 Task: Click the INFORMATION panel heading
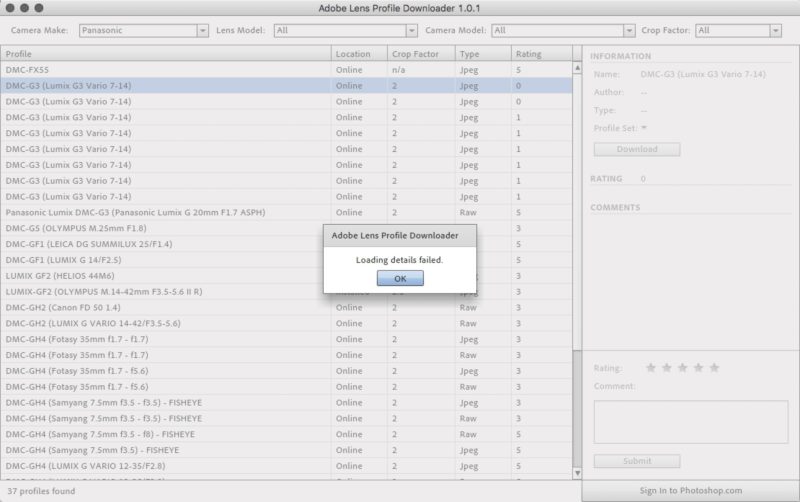620,56
